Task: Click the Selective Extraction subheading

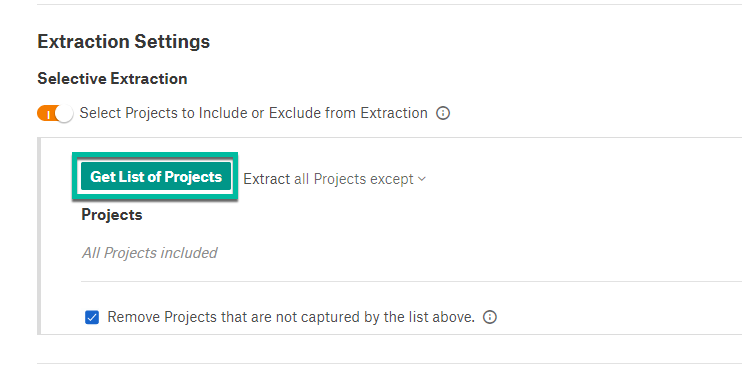Action: (x=112, y=79)
